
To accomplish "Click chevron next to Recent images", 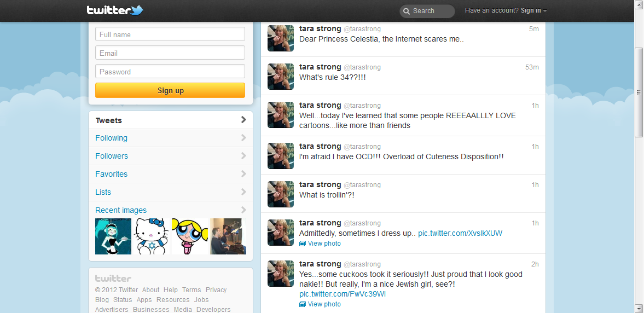I will tap(243, 210).
